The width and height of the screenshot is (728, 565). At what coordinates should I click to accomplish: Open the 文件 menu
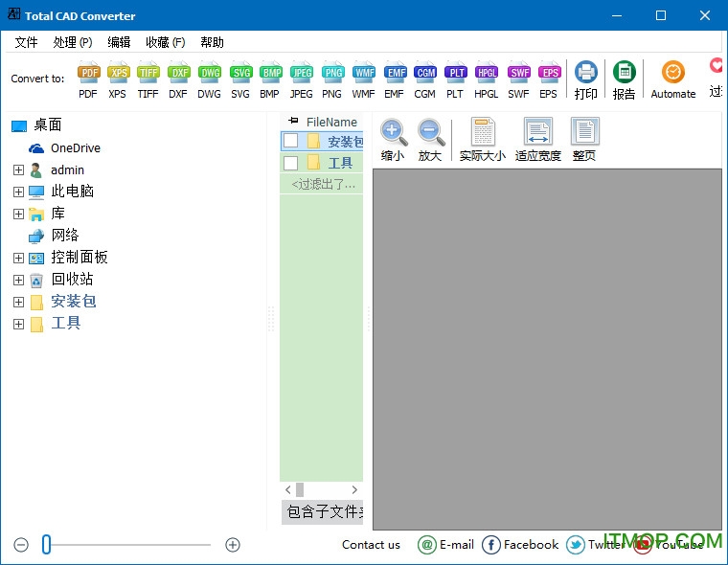click(26, 42)
